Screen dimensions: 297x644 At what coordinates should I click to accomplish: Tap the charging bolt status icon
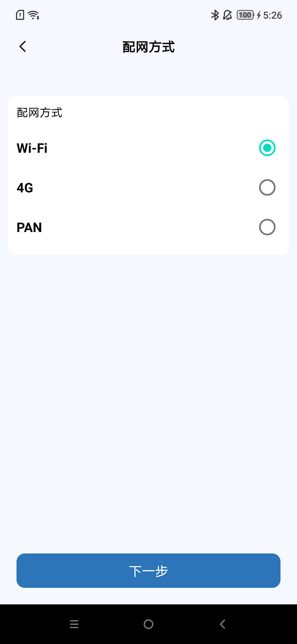[x=258, y=15]
